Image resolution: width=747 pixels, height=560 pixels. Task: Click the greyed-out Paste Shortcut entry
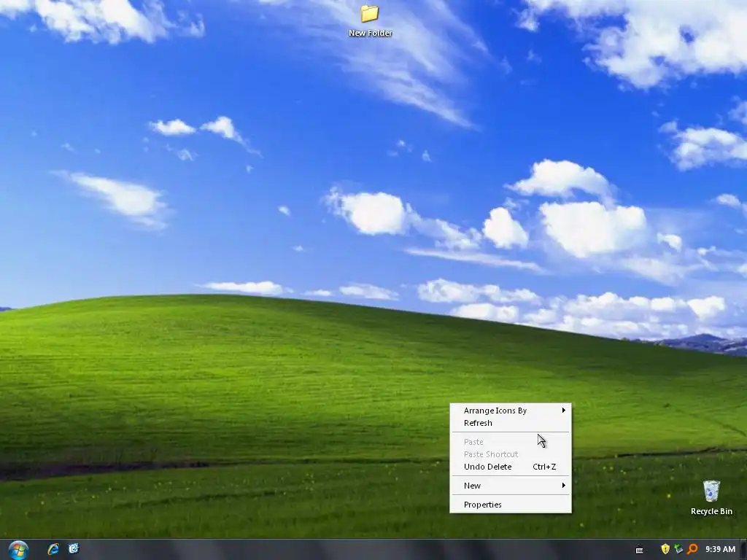tap(510, 454)
